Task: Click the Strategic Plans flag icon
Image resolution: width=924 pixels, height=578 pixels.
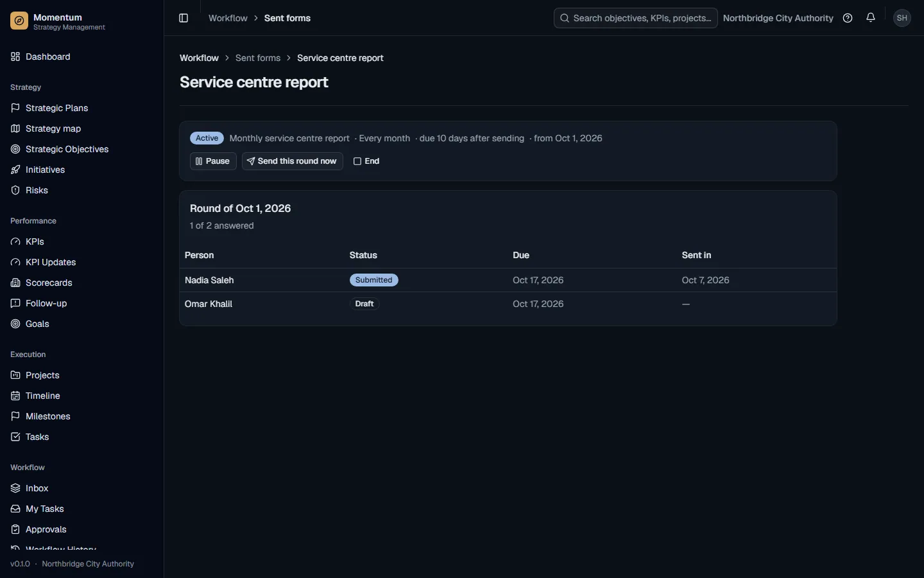Action: click(x=15, y=108)
